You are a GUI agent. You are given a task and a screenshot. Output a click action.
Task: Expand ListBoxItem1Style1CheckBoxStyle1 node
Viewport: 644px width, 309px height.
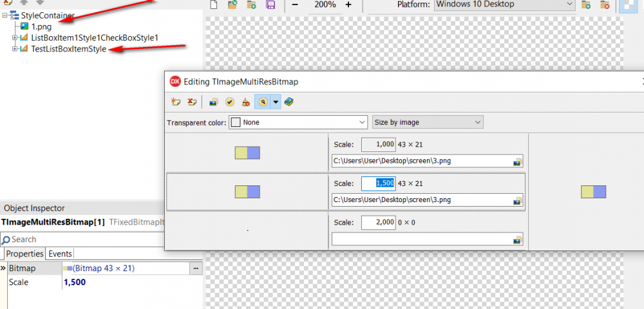tap(15, 38)
